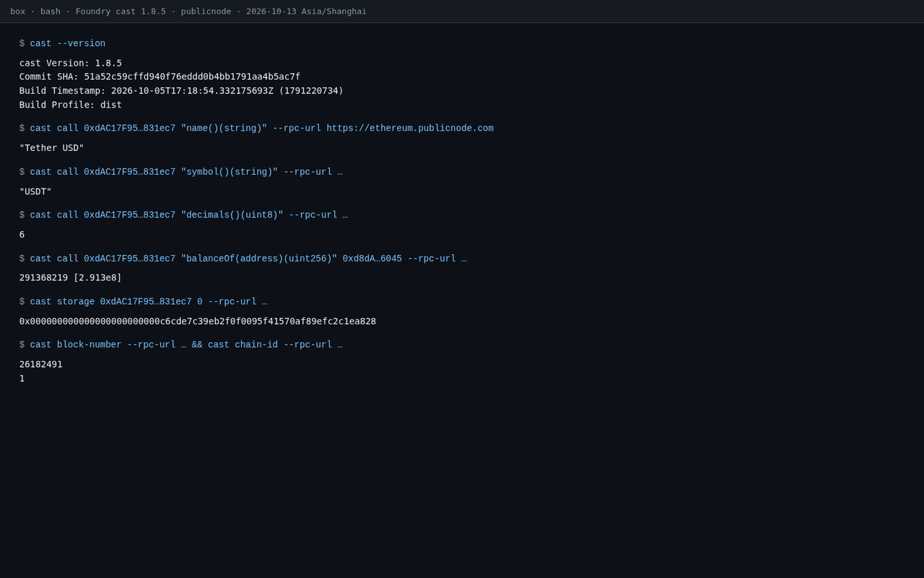924x578 pixels.
Task: Click the symbol()(string) command line
Action: click(181, 172)
